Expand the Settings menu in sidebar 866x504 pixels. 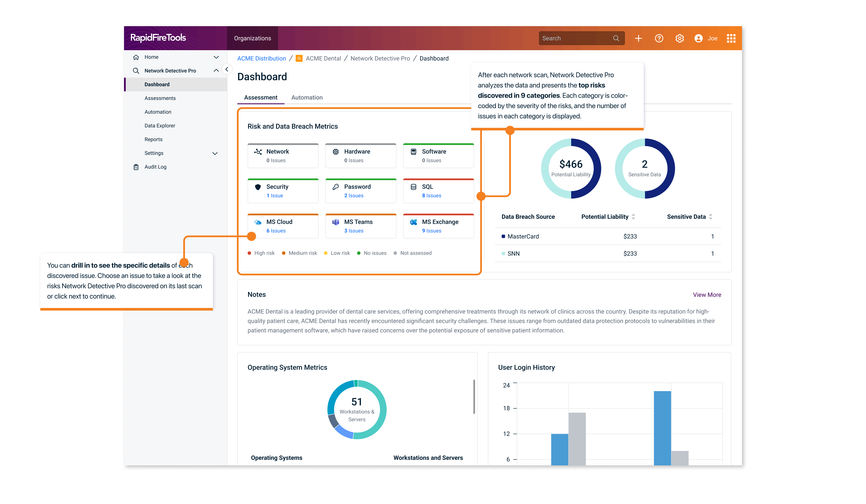(215, 153)
